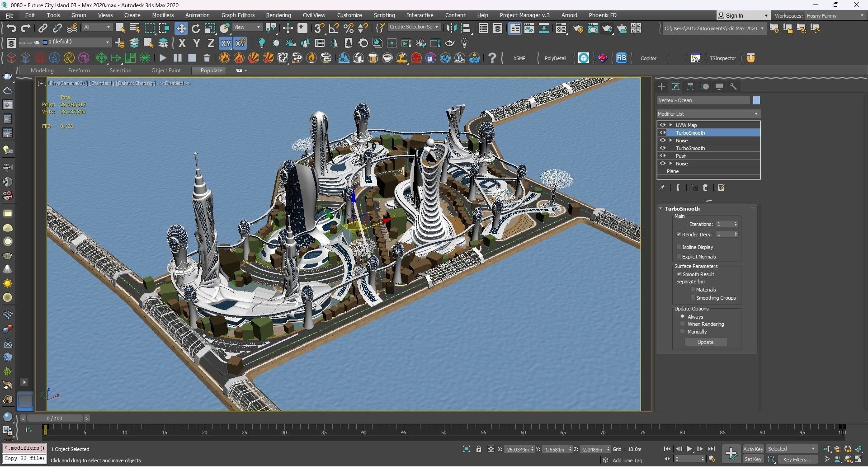
Task: Switch to the Freeform ribbon tab
Action: click(x=79, y=70)
